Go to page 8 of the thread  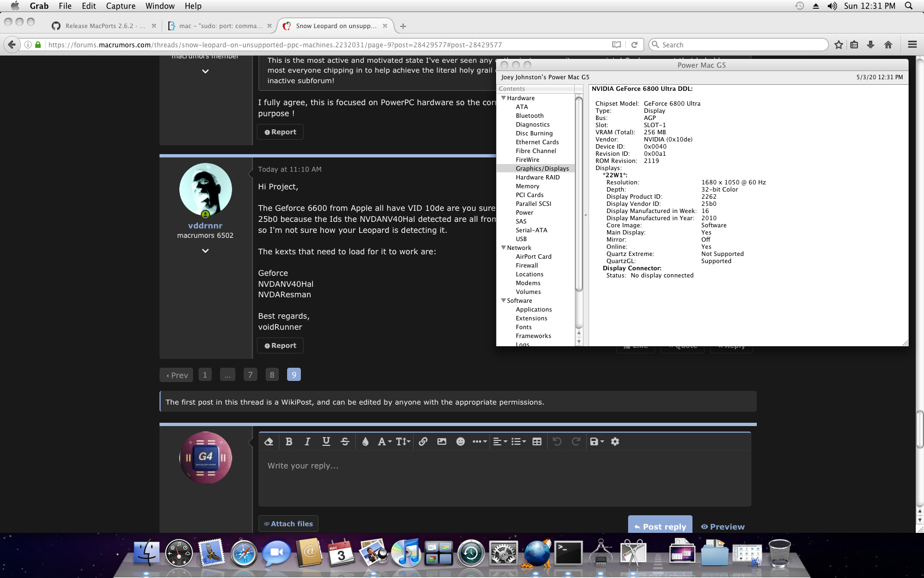[x=272, y=375]
